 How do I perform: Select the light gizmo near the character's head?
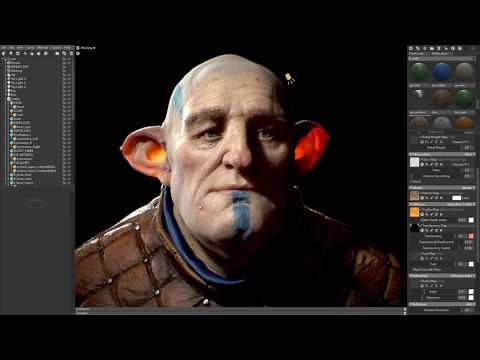[289, 78]
